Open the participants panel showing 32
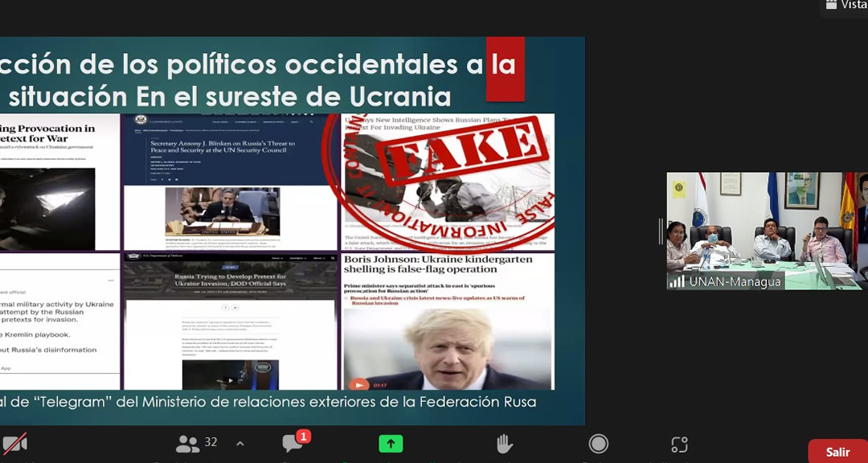The width and height of the screenshot is (868, 463). tap(197, 443)
